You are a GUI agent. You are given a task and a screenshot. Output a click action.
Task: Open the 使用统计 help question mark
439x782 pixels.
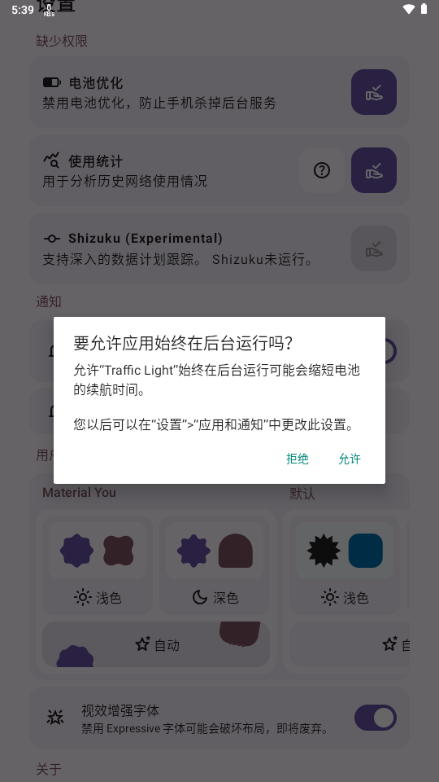coord(322,170)
